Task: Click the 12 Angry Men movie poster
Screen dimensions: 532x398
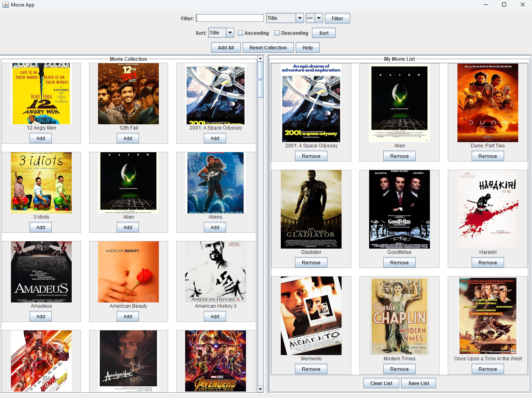Action: 41,94
